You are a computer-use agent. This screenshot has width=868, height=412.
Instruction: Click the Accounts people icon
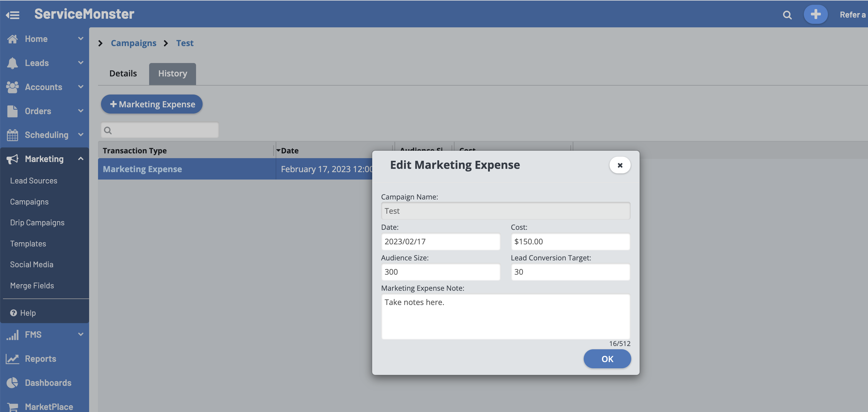[x=12, y=87]
